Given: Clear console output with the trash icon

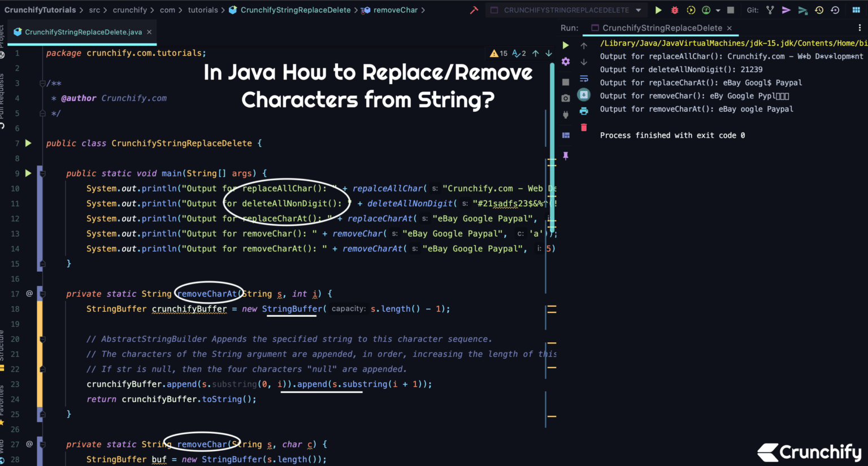Looking at the screenshot, I should (x=584, y=127).
